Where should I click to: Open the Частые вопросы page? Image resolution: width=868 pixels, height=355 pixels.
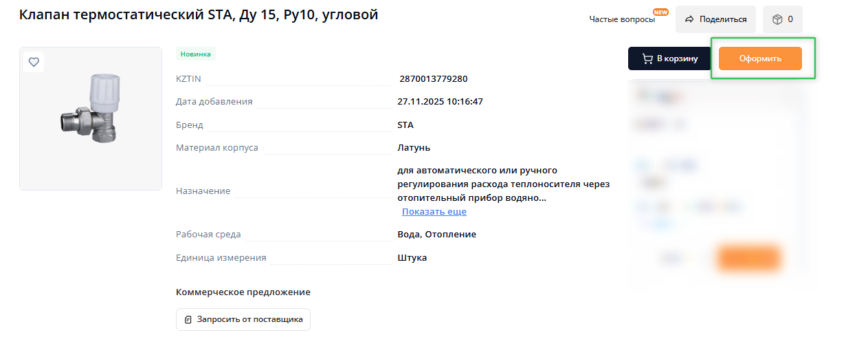(621, 19)
